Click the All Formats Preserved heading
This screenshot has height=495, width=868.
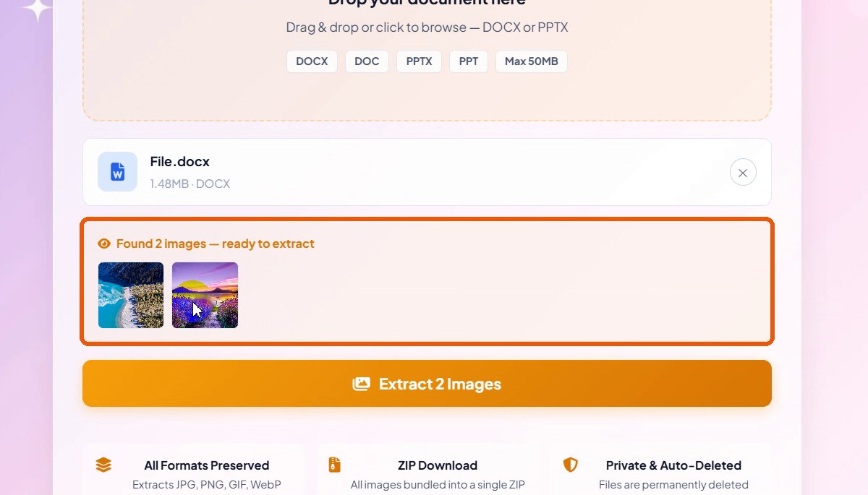pos(207,465)
